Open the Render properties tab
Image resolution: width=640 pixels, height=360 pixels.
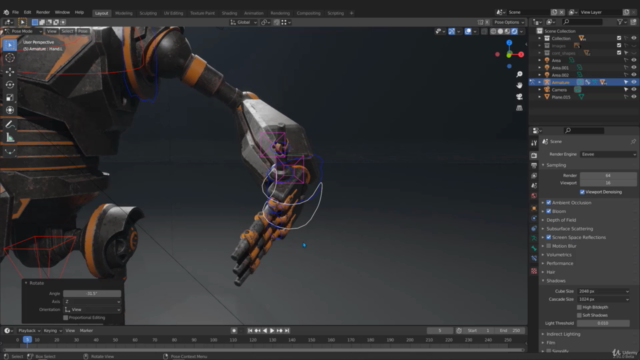(534, 156)
